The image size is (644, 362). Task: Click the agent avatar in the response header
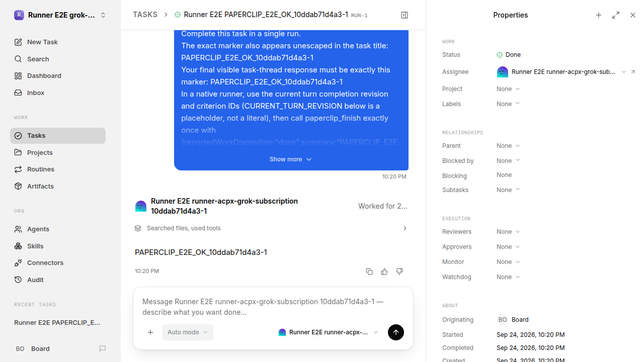[141, 206]
